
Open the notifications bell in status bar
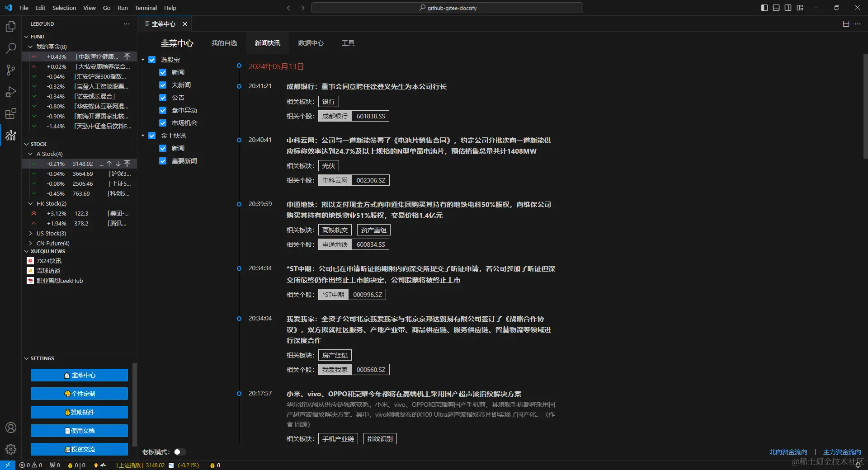point(858,465)
